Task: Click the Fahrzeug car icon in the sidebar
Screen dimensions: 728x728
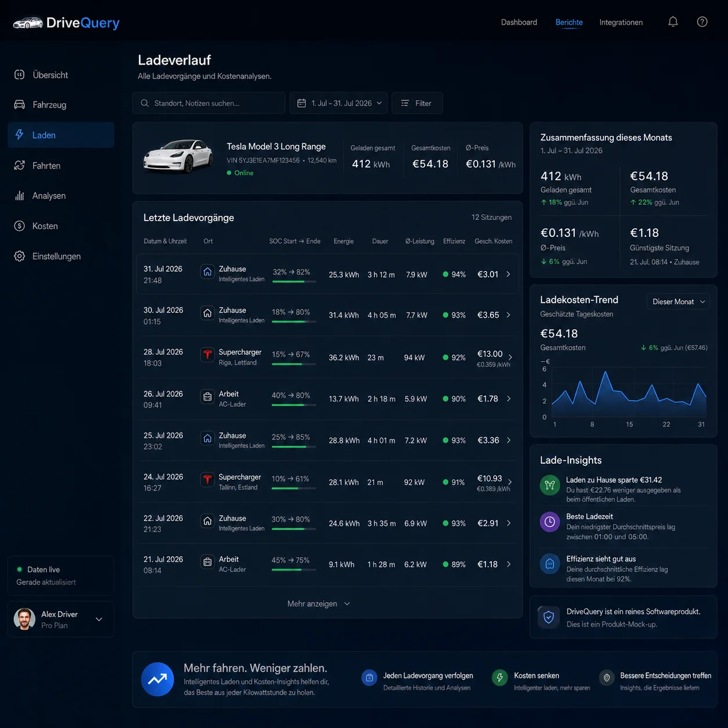Action: [20, 104]
